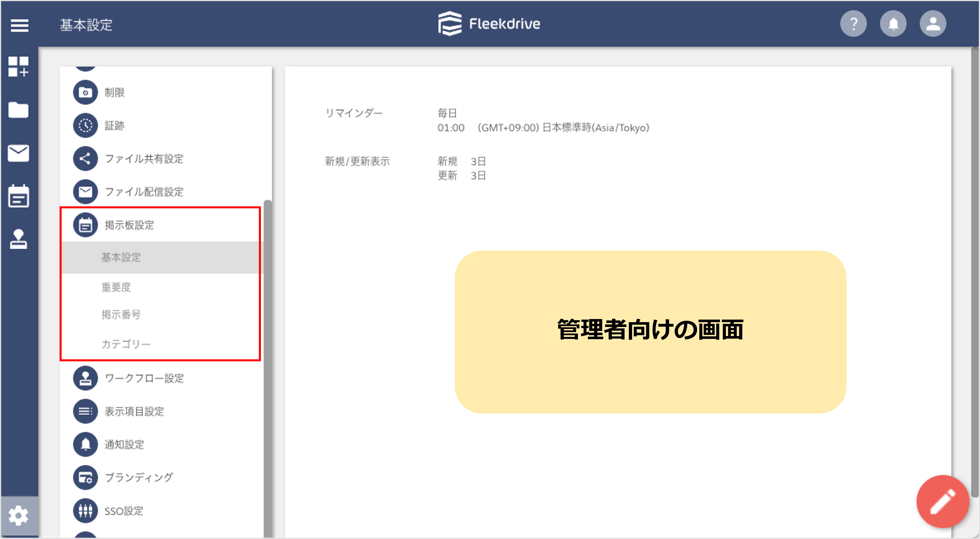Click the 表示項目設定 list icon

coord(85,411)
